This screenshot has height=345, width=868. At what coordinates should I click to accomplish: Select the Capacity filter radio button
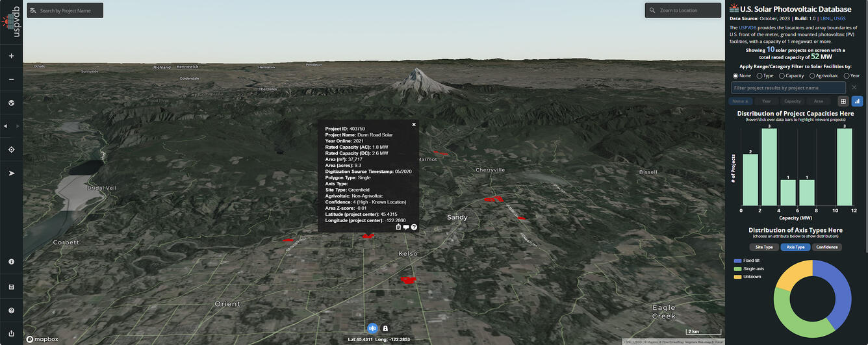(782, 76)
